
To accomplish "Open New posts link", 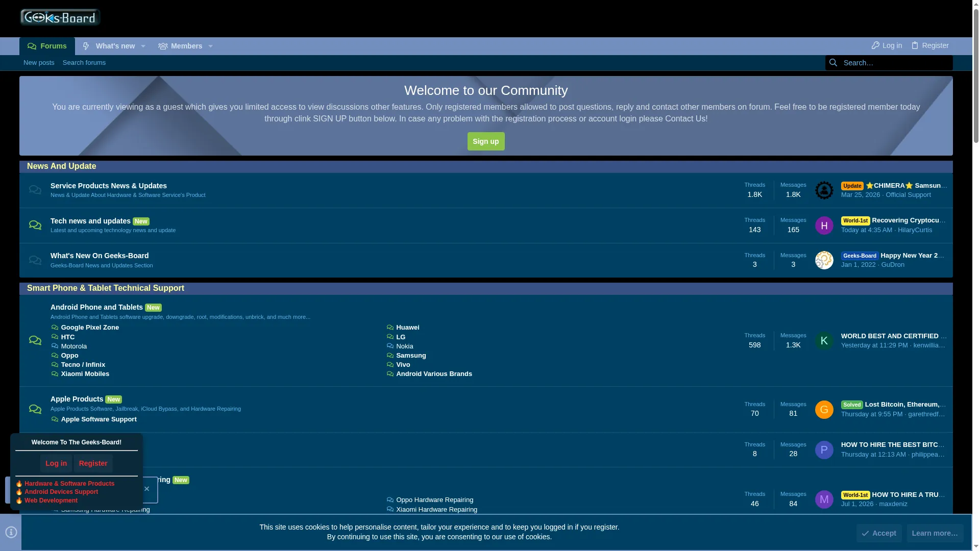I will (39, 63).
